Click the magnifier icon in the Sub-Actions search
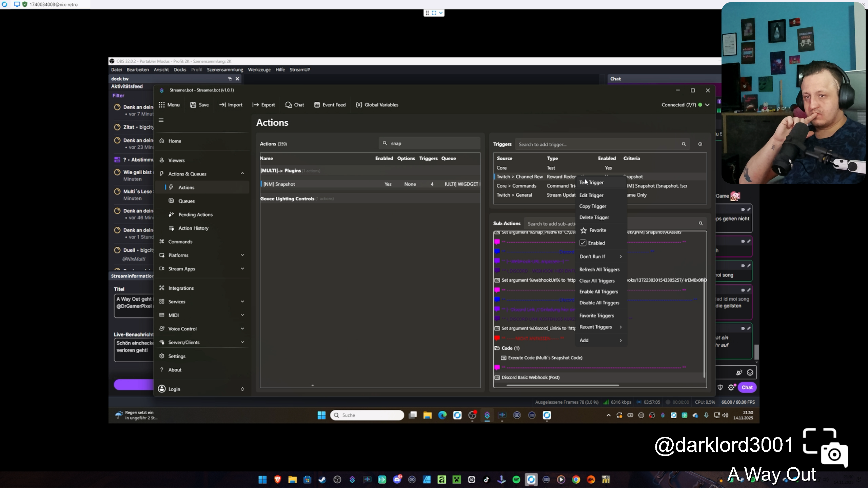868x488 pixels. (x=701, y=223)
